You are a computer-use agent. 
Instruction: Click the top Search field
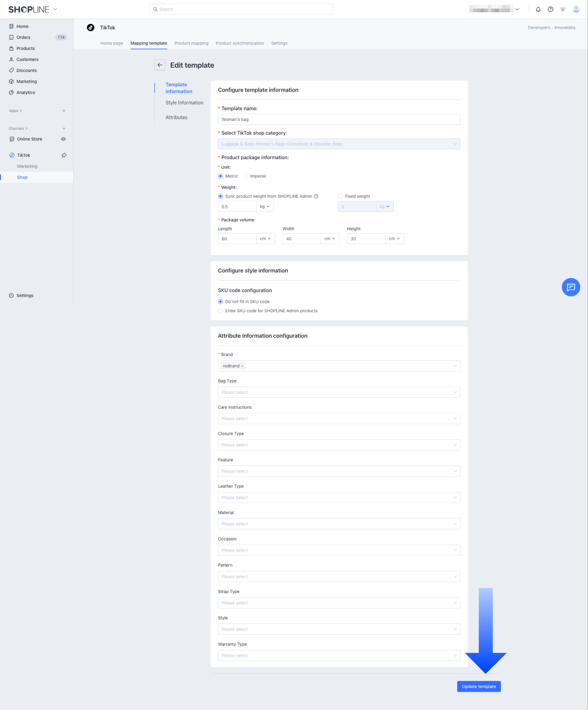[241, 9]
